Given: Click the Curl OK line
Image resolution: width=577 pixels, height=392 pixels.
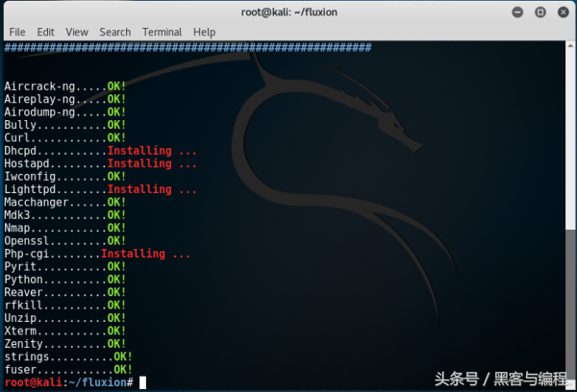Looking at the screenshot, I should tap(65, 138).
